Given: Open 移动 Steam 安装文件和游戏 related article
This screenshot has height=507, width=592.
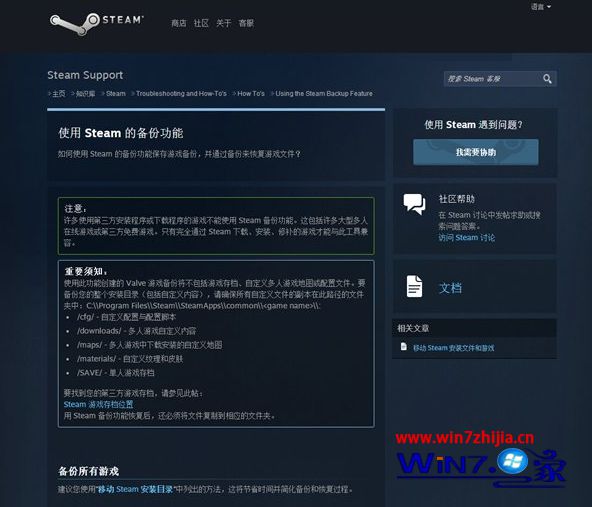Looking at the screenshot, I should pyautogui.click(x=453, y=348).
